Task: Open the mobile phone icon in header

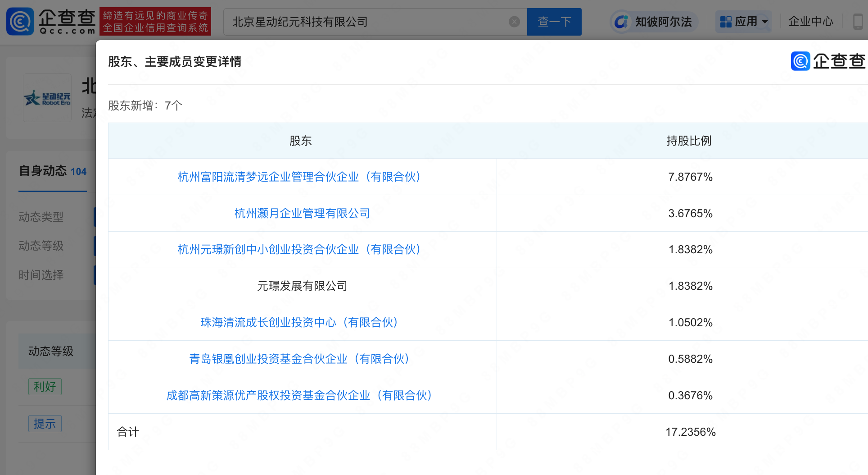Action: pyautogui.click(x=859, y=22)
